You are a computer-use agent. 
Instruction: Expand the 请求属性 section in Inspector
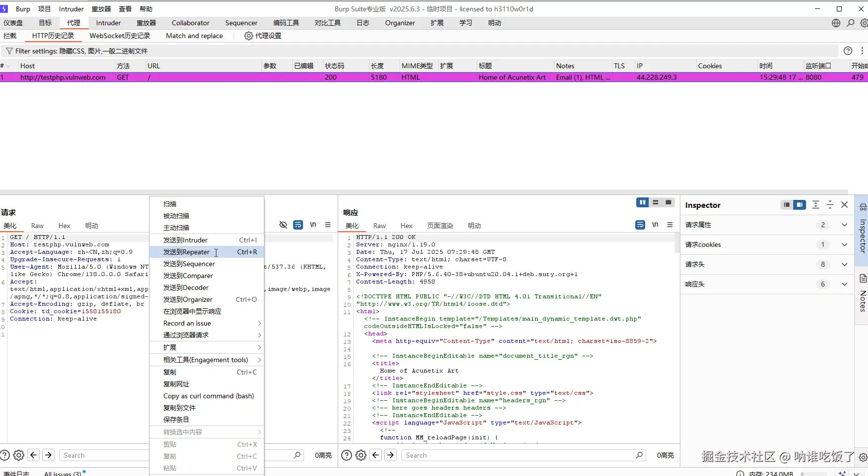pos(844,225)
